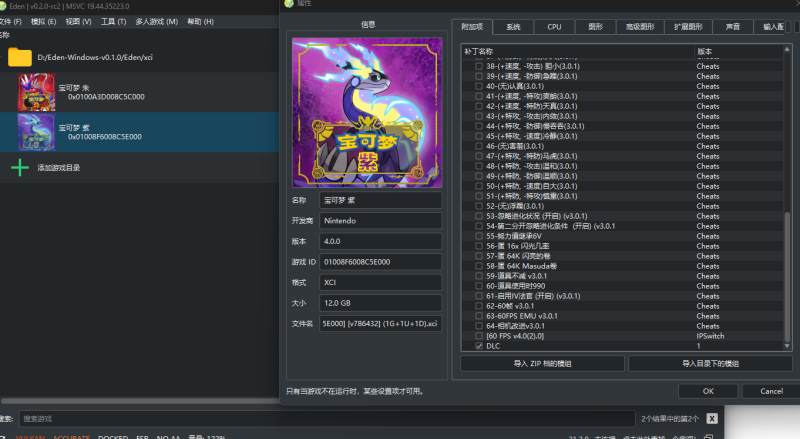Click the patch list scroll up arrow

(x=787, y=50)
